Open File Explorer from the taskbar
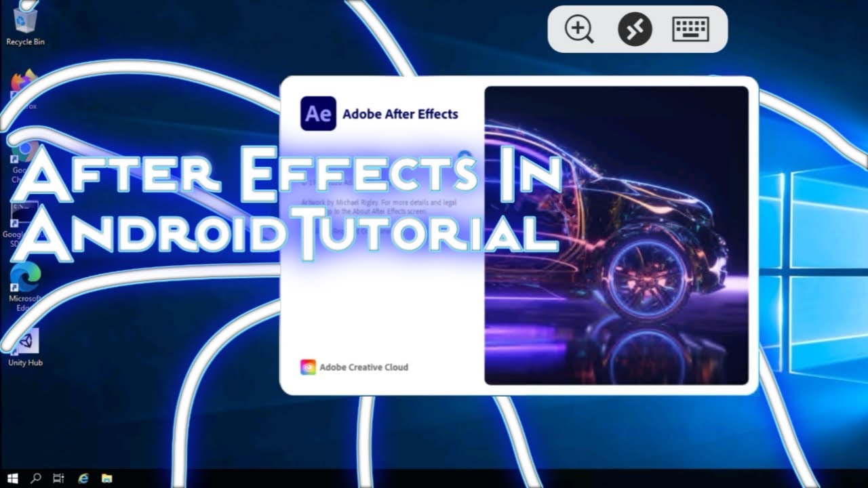Image resolution: width=868 pixels, height=488 pixels. click(x=106, y=479)
